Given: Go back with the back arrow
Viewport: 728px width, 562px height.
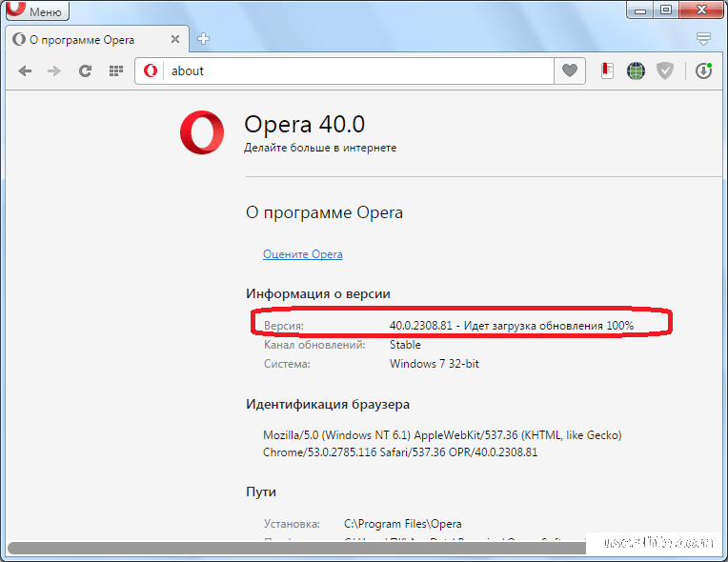Looking at the screenshot, I should pyautogui.click(x=25, y=71).
